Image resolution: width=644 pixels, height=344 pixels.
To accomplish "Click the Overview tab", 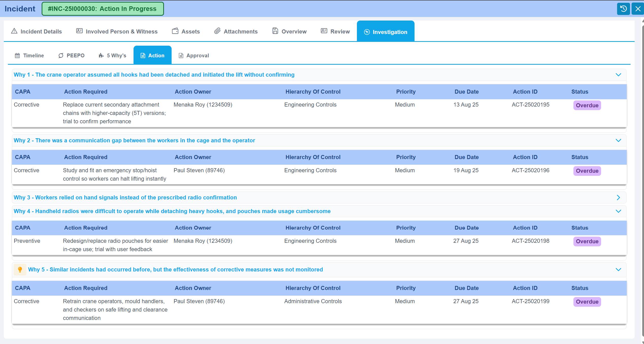I will (289, 31).
